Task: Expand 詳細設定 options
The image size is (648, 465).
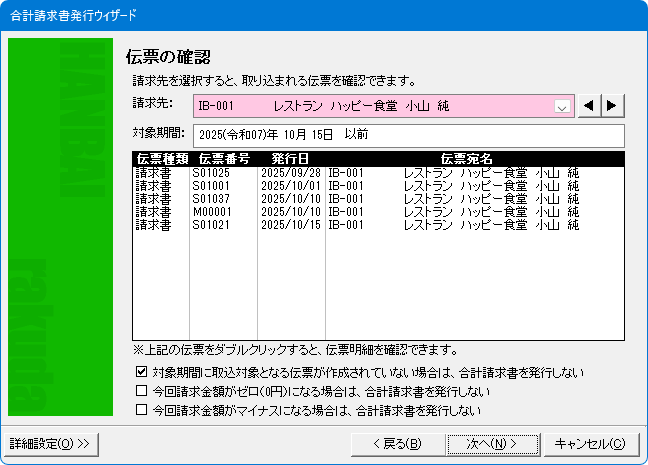Action: pos(50,443)
